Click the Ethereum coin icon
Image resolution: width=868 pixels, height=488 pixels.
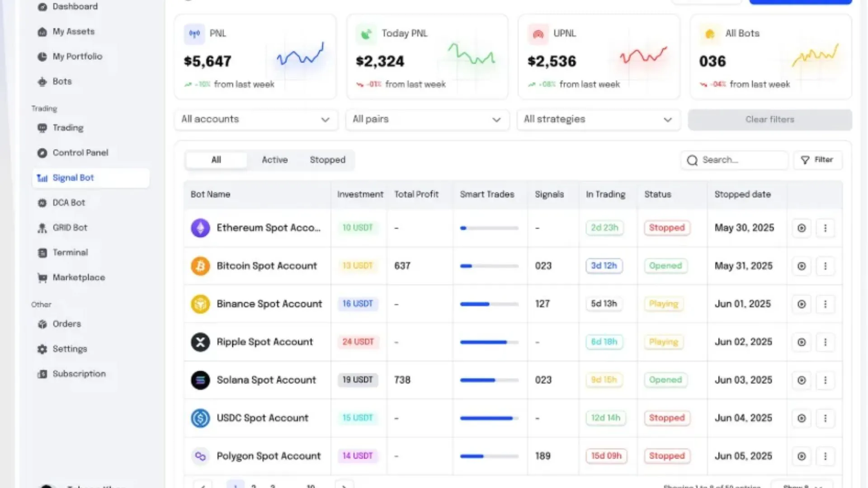coord(200,228)
